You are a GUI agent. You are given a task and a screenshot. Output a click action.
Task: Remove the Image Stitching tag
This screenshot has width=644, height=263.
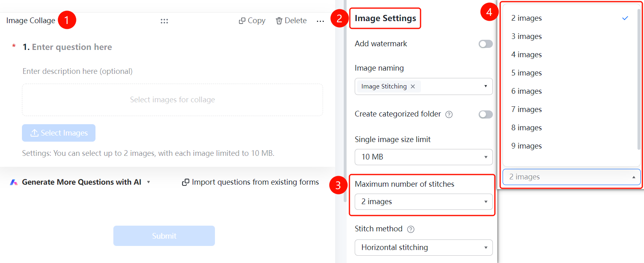coord(413,86)
